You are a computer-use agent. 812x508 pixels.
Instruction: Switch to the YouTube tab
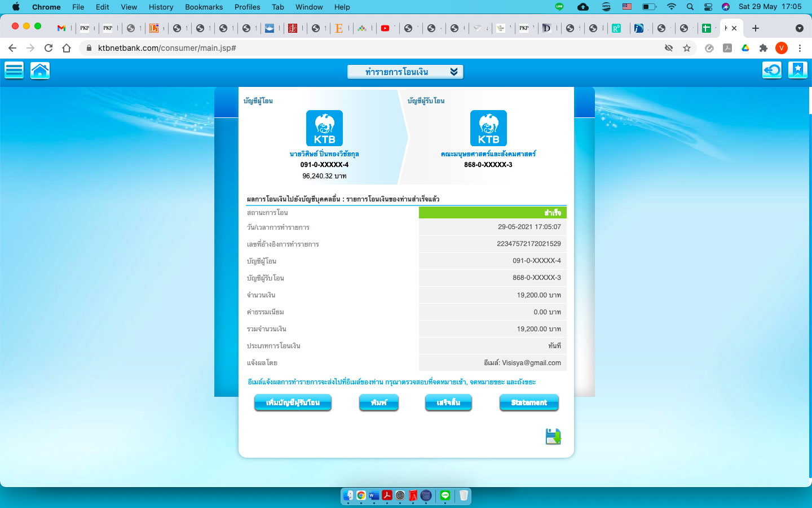coord(385,28)
